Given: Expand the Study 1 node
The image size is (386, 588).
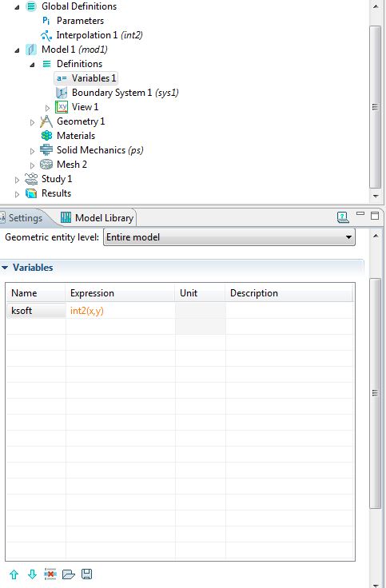Looking at the screenshot, I should click(x=17, y=180).
